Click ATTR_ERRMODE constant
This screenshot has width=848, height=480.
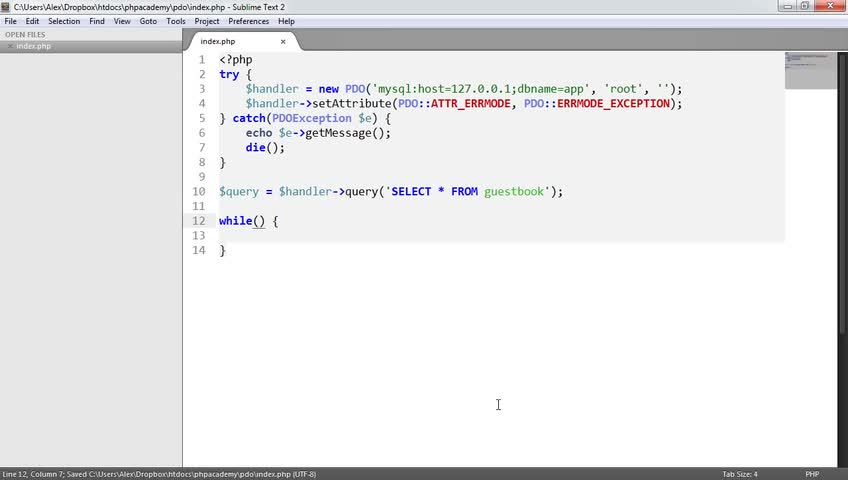pyautogui.click(x=470, y=103)
